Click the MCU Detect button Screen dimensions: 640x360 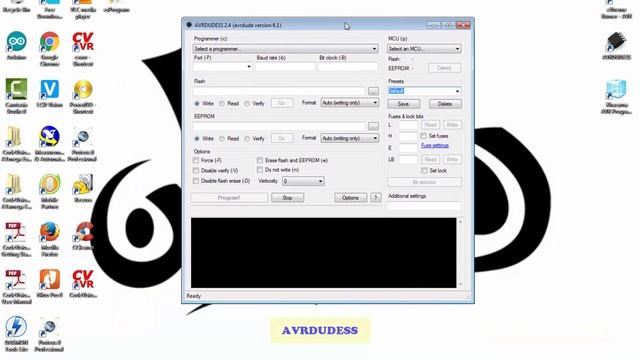point(444,68)
